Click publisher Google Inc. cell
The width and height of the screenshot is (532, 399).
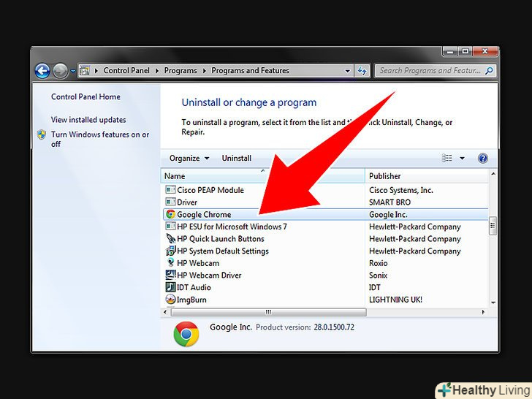[x=388, y=215]
